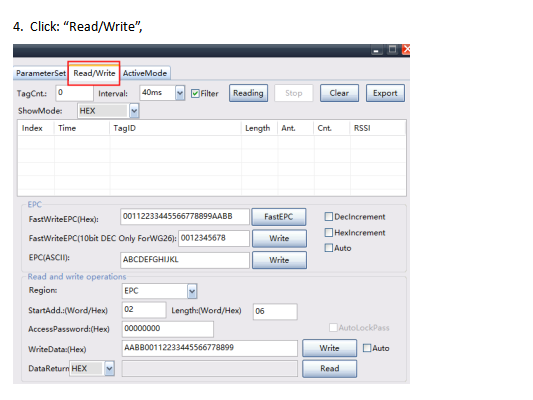
Task: Select the Time column header
Action: click(x=82, y=128)
